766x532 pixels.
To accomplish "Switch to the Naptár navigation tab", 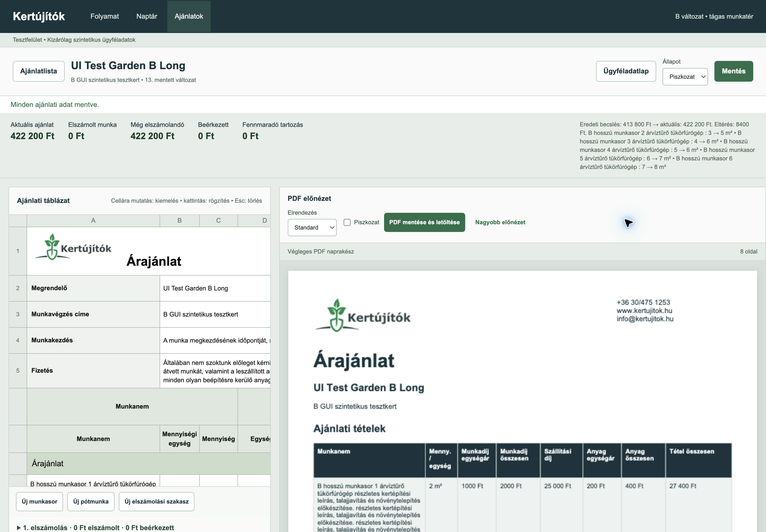I will 147,16.
